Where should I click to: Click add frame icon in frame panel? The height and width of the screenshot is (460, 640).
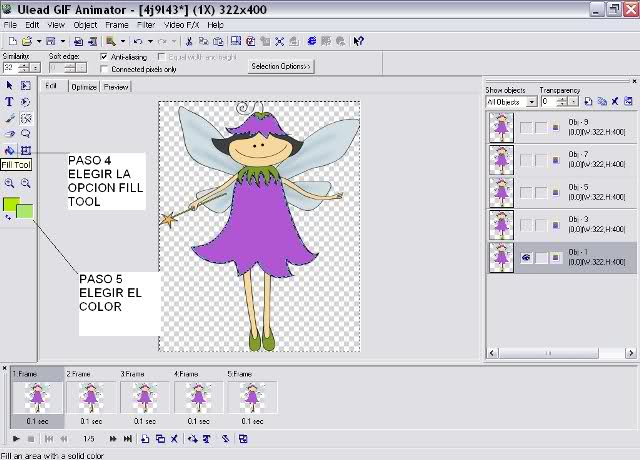145,439
